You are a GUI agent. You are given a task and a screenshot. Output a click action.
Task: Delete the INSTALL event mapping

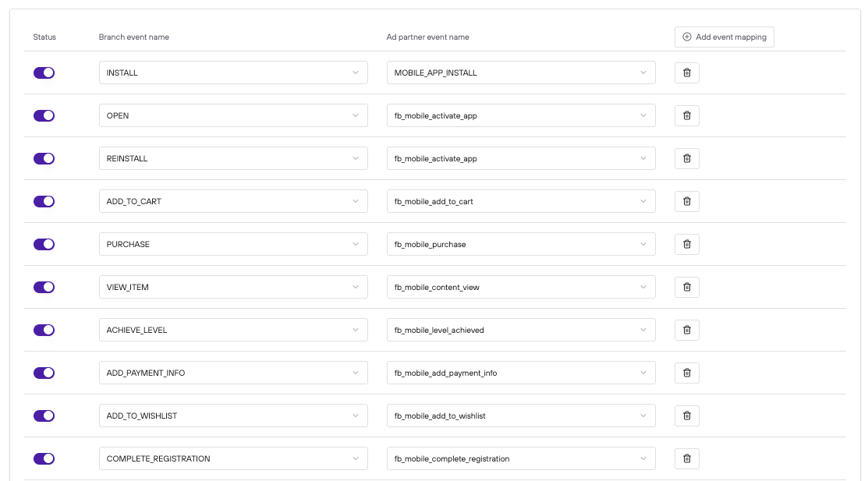tap(686, 73)
